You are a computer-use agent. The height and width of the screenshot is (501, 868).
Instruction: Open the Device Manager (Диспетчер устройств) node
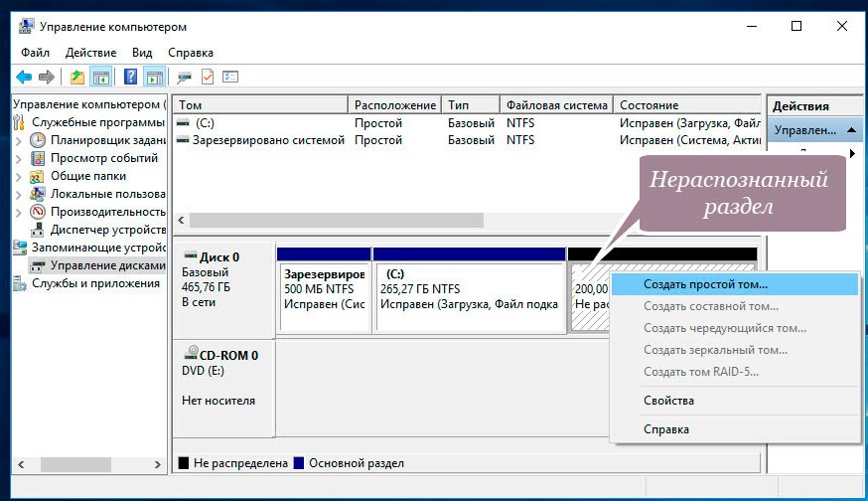pyautogui.click(x=107, y=230)
